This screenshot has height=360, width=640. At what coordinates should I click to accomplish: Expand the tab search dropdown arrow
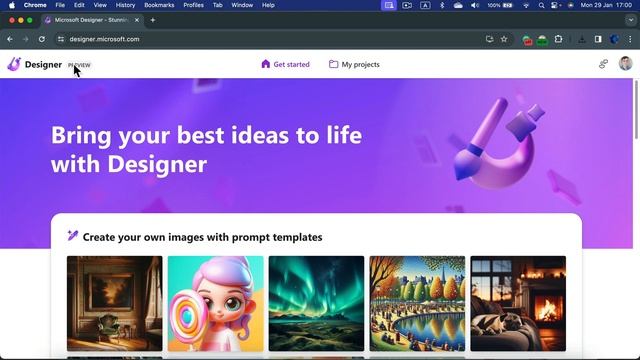[x=631, y=20]
